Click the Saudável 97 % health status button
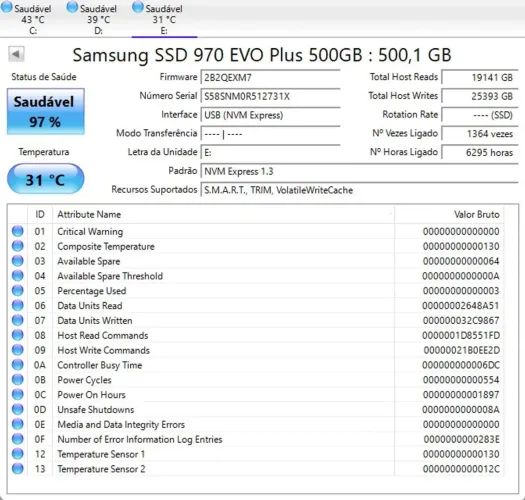Screen dimensions: 525x500 [46, 112]
